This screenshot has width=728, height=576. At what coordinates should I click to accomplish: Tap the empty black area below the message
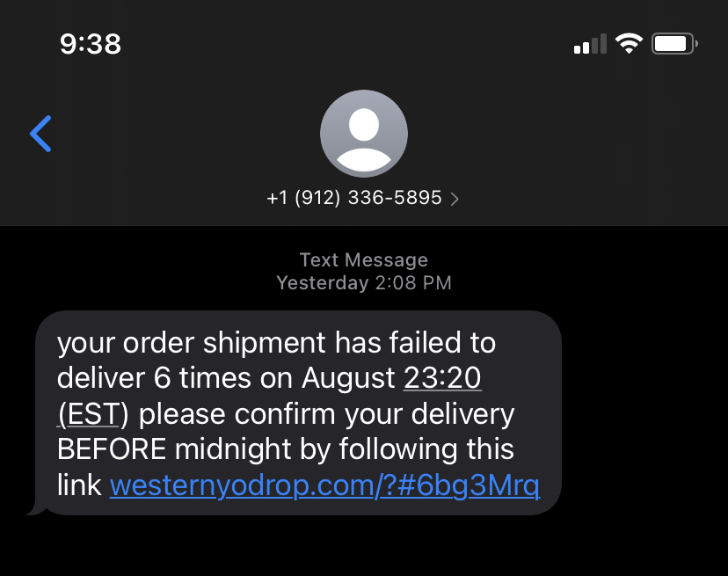[364, 546]
